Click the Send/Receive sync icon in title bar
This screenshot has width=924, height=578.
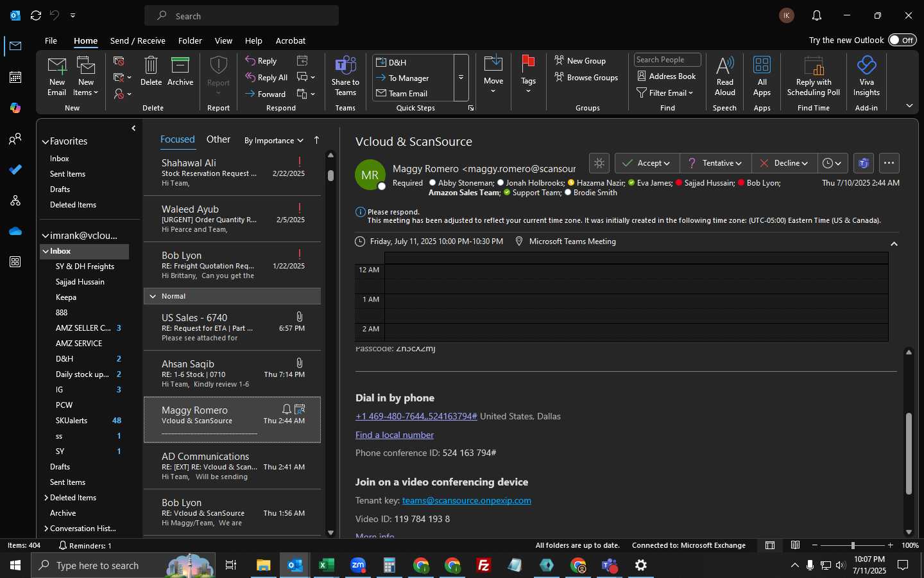36,15
